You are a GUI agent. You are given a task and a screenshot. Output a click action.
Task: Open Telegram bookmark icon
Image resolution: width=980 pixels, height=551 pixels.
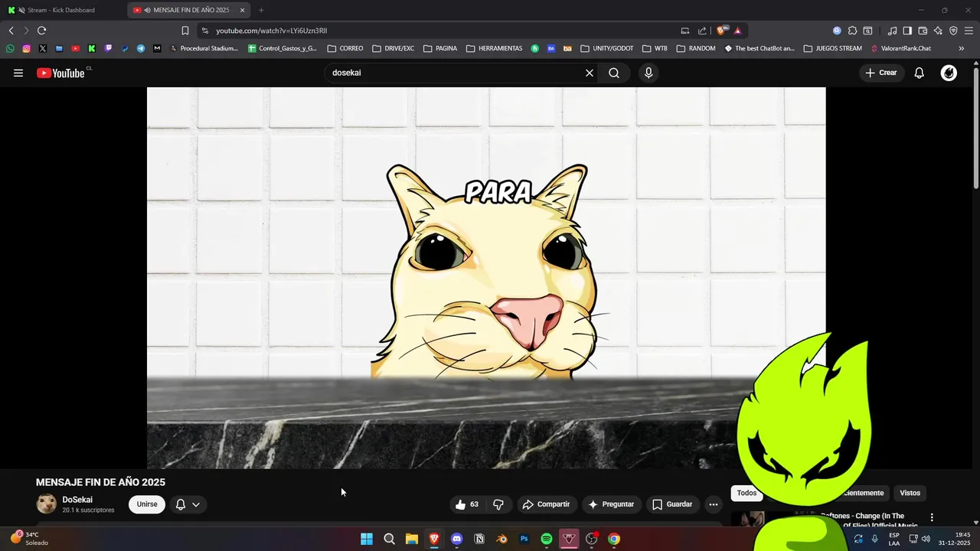[x=141, y=48]
